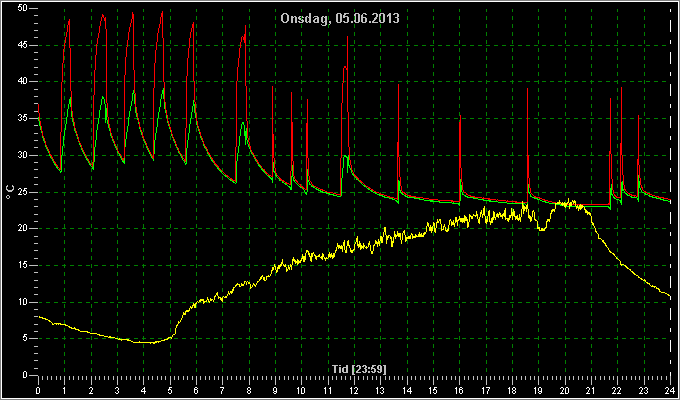Image resolution: width=680 pixels, height=400 pixels.
Task: Click the yellow curve minimum near hour 4
Action: (145, 343)
